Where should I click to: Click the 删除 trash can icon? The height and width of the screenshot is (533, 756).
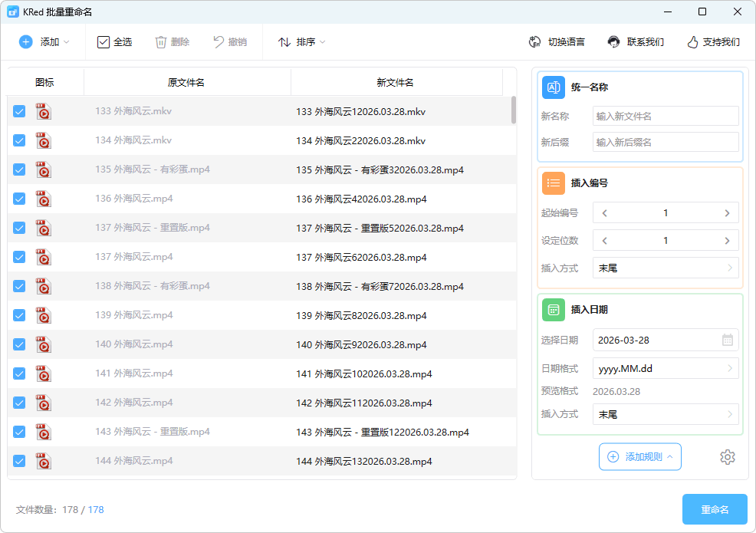160,42
